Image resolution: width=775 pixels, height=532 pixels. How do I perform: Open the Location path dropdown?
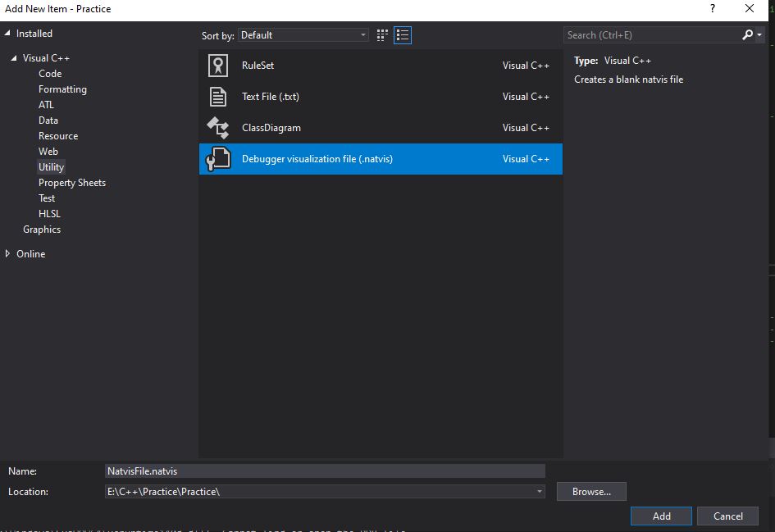539,491
